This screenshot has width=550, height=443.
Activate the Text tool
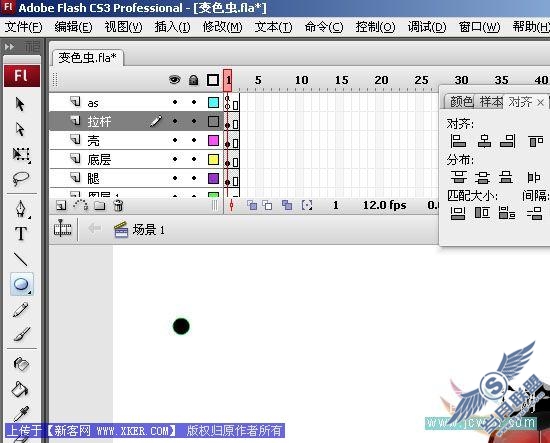pos(21,233)
